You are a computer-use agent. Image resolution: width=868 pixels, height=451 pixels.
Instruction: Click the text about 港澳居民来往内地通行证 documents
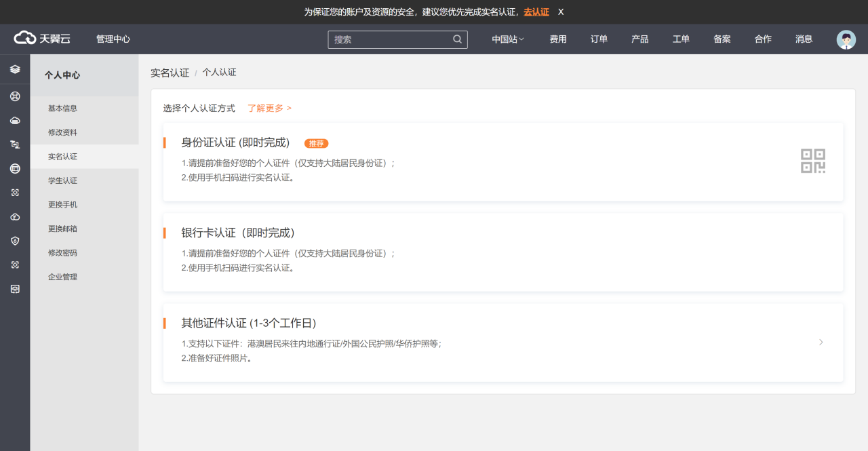coord(311,344)
